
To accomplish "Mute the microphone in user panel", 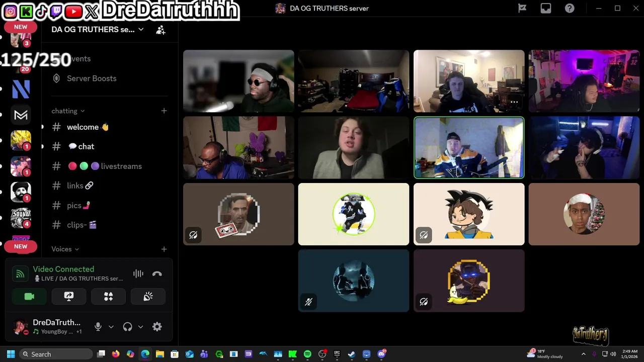I will click(98, 327).
